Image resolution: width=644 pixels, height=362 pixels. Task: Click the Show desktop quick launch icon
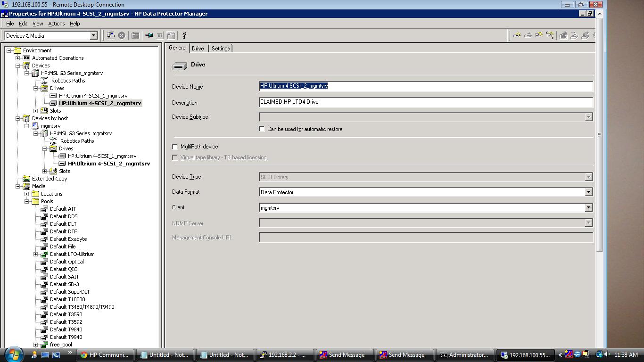[x=45, y=354]
